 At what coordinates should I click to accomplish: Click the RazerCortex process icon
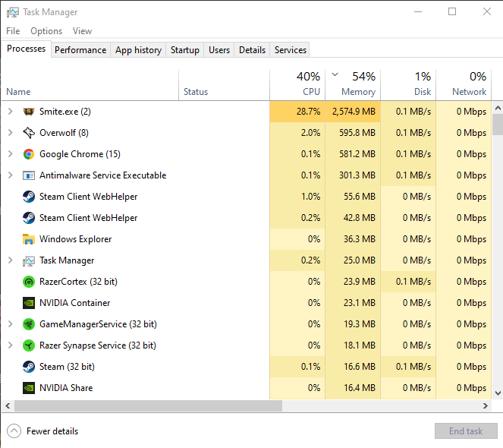(x=29, y=282)
